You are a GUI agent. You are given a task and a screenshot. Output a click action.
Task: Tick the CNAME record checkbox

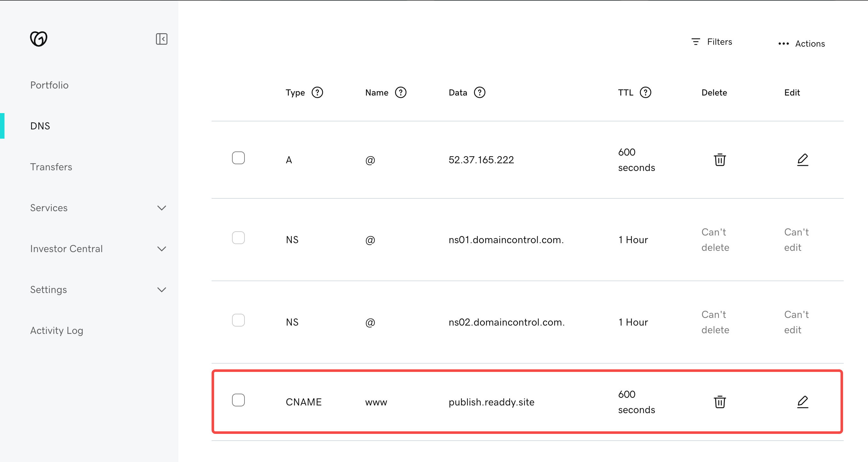(x=238, y=400)
